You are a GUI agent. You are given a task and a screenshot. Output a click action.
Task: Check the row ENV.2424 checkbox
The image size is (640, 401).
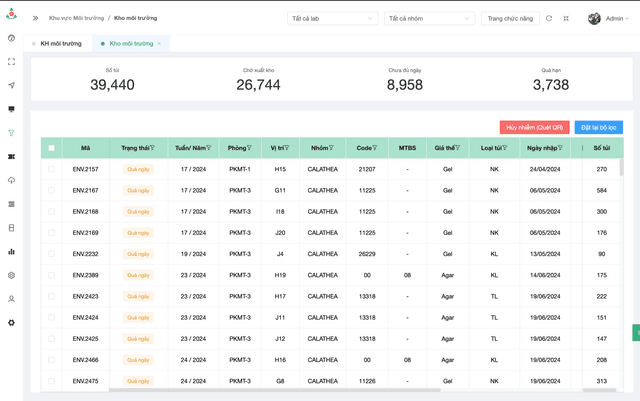(51, 317)
